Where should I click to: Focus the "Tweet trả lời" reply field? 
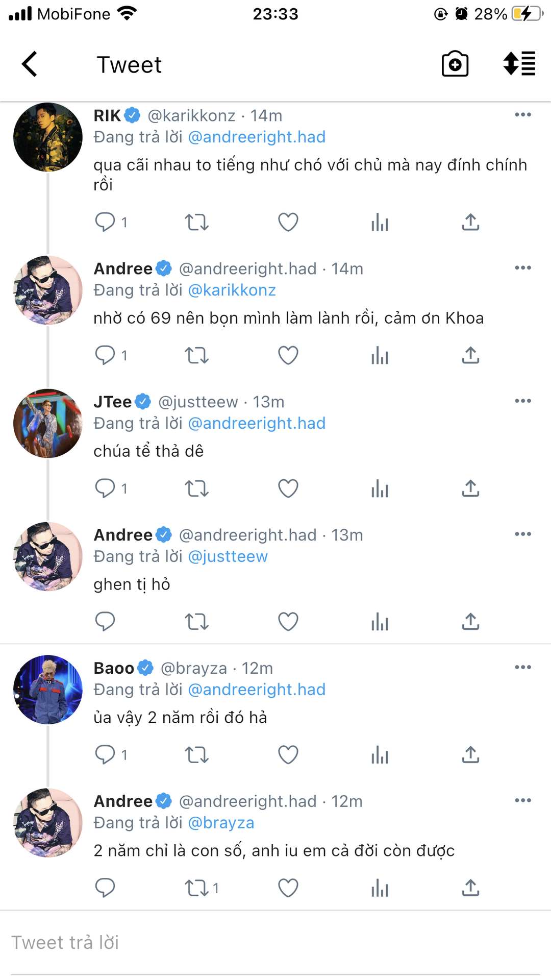275,943
